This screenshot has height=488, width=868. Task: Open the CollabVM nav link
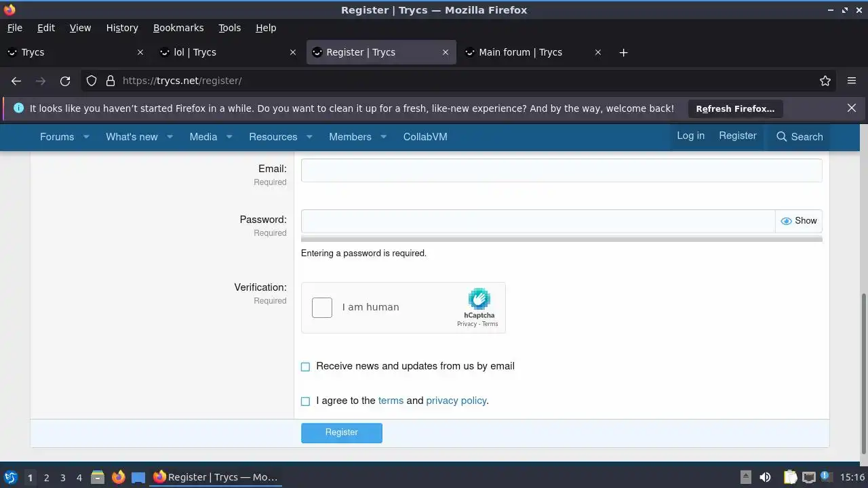(x=425, y=137)
